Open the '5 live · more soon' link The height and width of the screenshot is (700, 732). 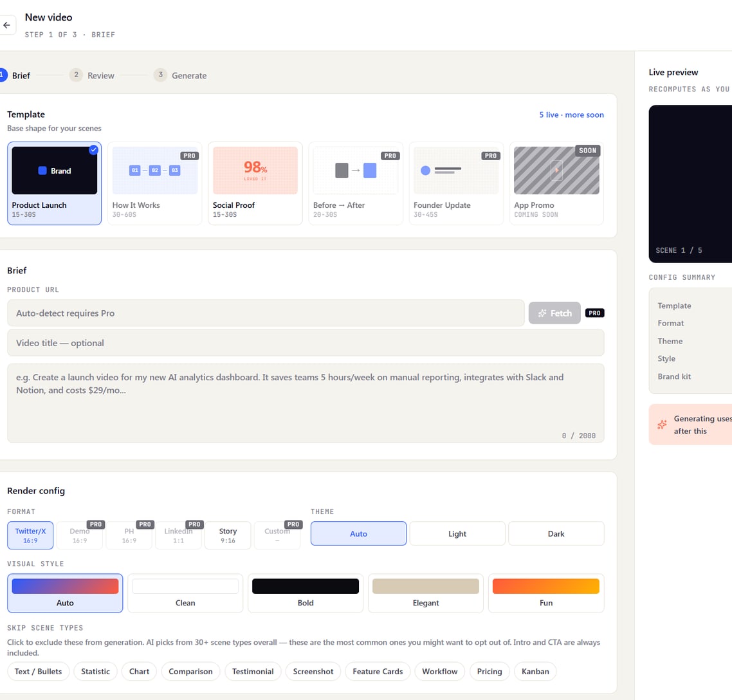[571, 115]
